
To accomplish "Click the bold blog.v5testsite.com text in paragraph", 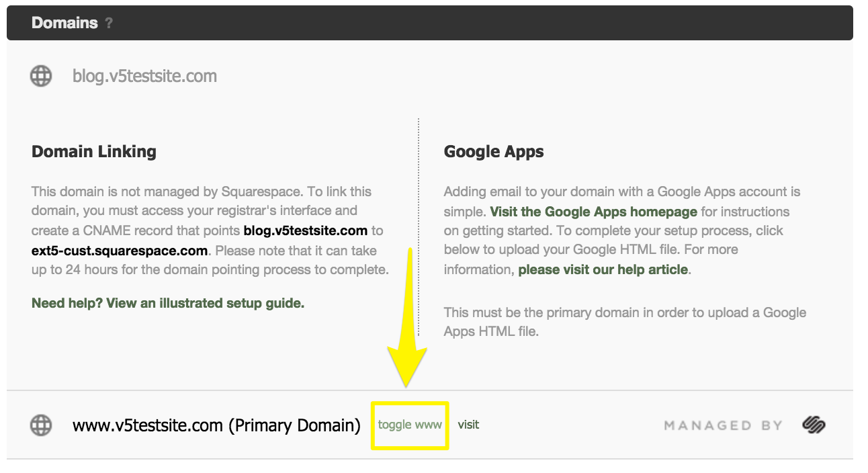I will (x=305, y=230).
